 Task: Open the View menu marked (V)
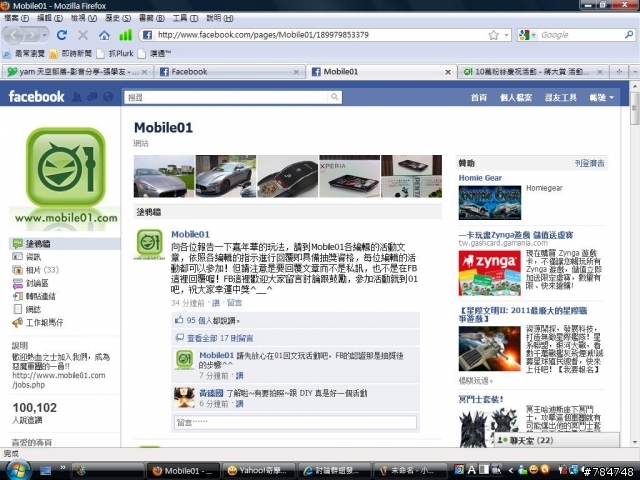click(x=84, y=18)
